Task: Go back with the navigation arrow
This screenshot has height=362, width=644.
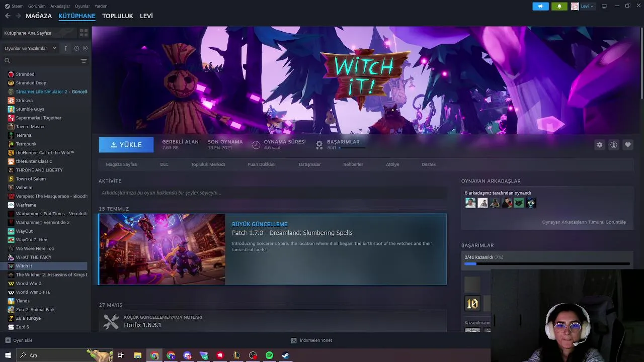Action: tap(8, 16)
